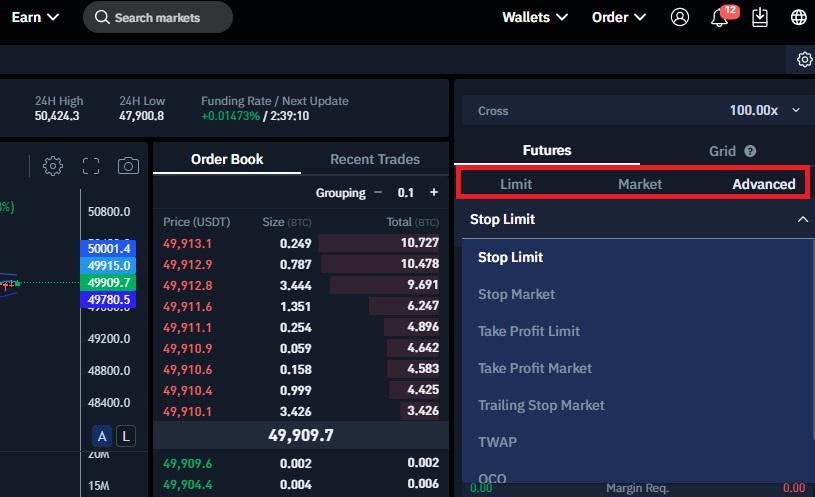Click the Grid help question mark icon

[x=750, y=151]
